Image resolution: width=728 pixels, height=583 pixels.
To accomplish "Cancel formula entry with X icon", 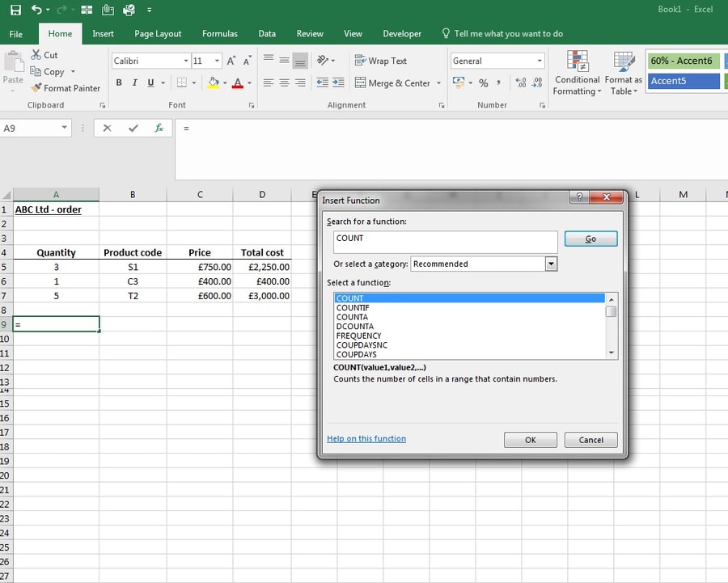I will (107, 128).
